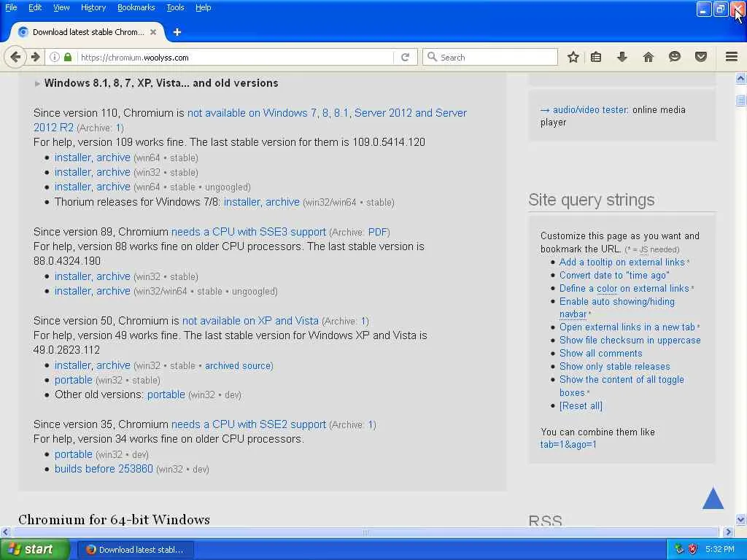The image size is (747, 560).
Task: Click the 5:32 PM clock
Action: point(720,550)
